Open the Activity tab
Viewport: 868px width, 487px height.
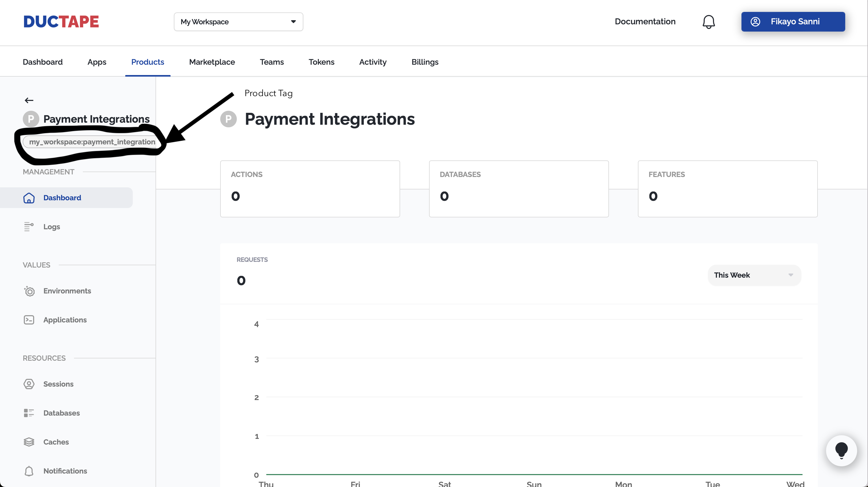click(373, 62)
